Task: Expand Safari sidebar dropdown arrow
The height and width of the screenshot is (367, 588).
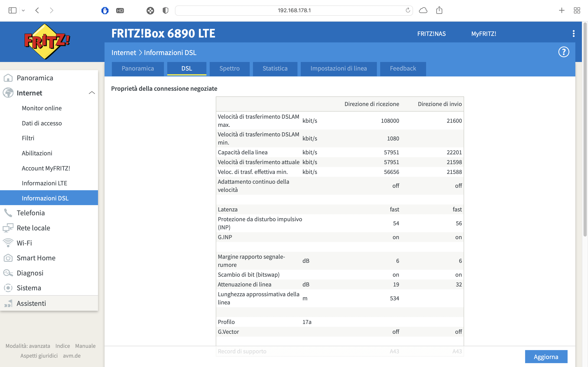Action: [23, 10]
